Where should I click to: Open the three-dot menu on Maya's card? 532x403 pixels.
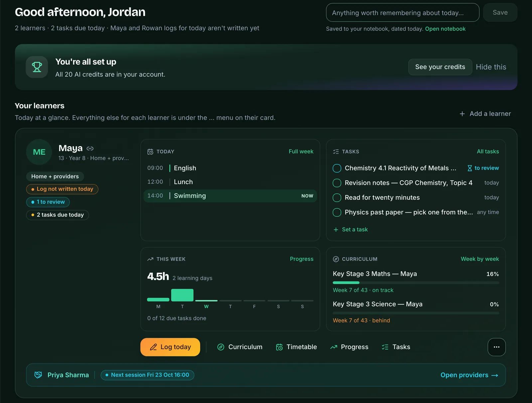click(496, 347)
